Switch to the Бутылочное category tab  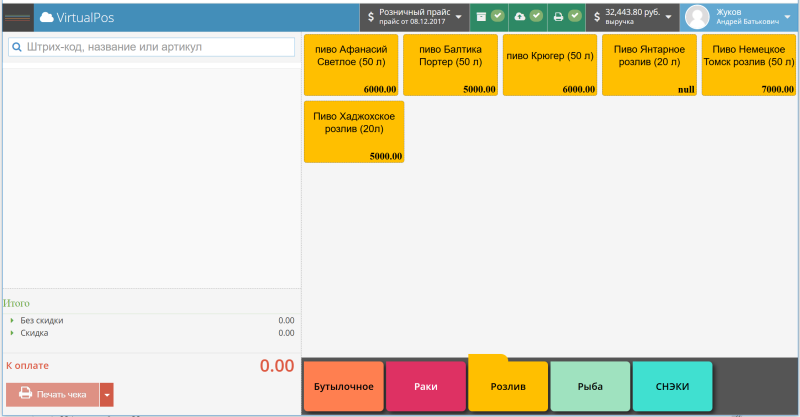pyautogui.click(x=343, y=386)
